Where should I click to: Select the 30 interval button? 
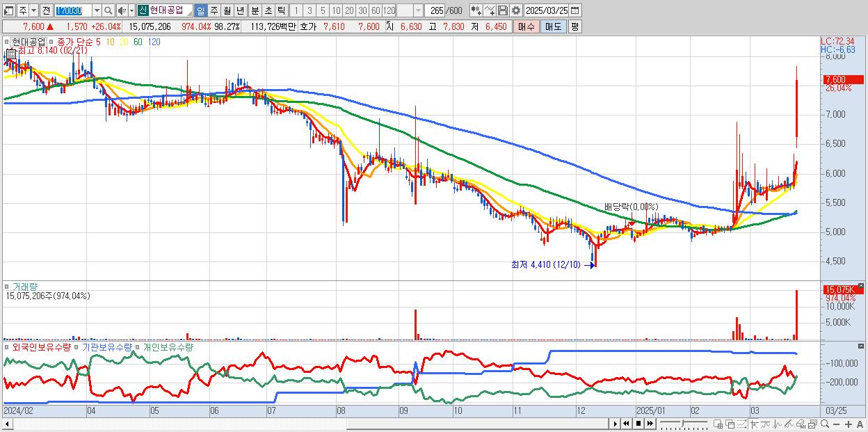(362, 10)
